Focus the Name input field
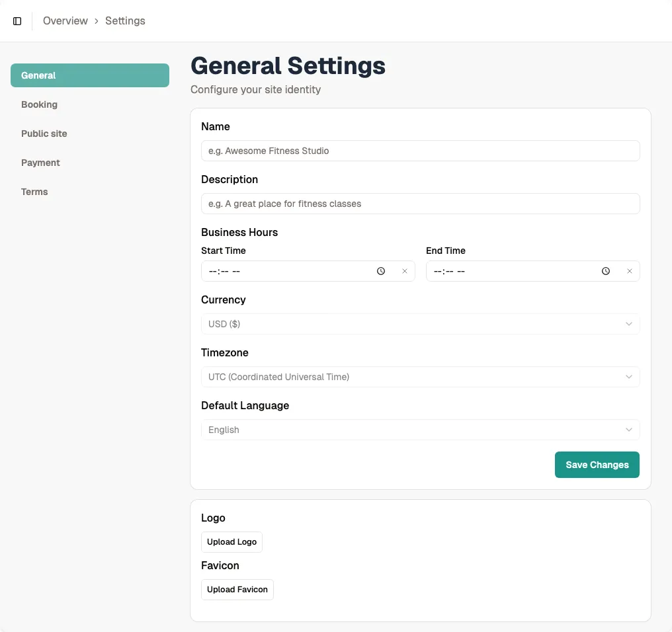This screenshot has width=672, height=632. pos(421,151)
